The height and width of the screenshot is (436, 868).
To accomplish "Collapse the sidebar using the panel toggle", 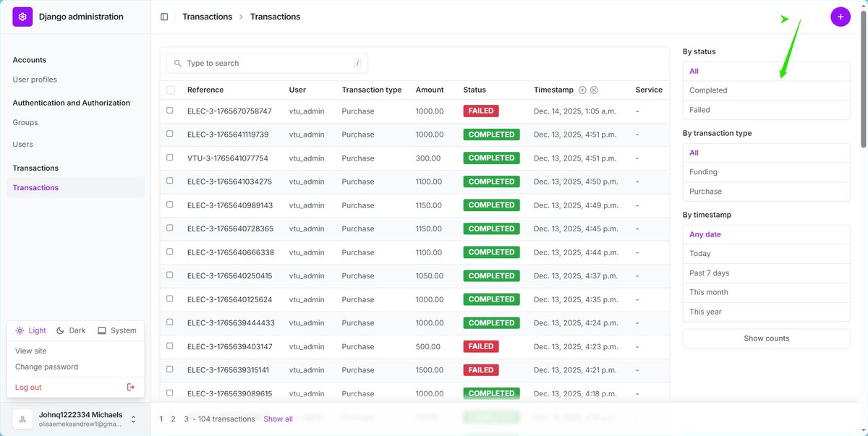I will [164, 16].
